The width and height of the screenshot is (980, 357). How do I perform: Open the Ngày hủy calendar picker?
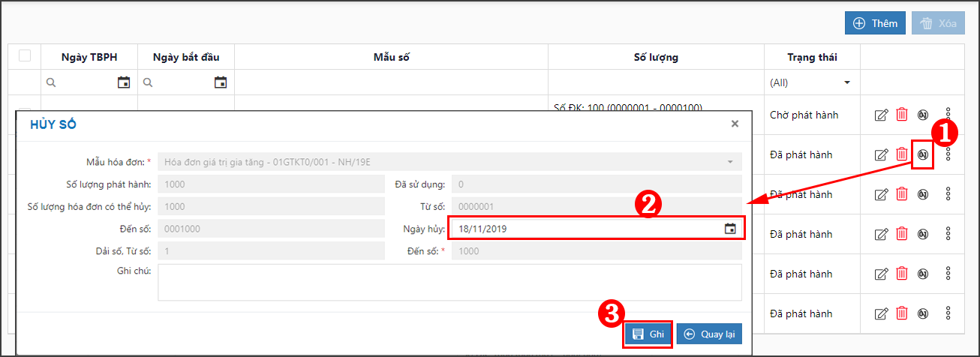[x=730, y=229]
